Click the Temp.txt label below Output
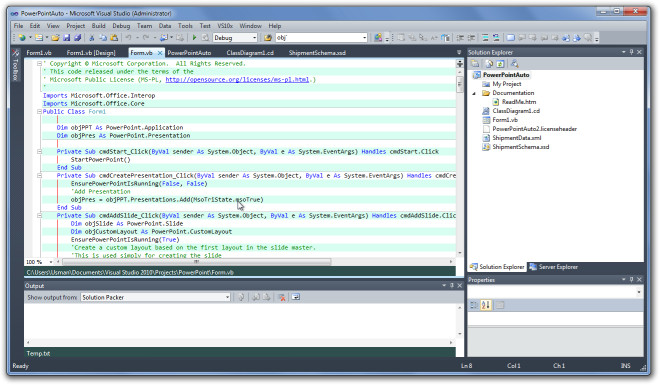The image size is (660, 385). point(38,354)
